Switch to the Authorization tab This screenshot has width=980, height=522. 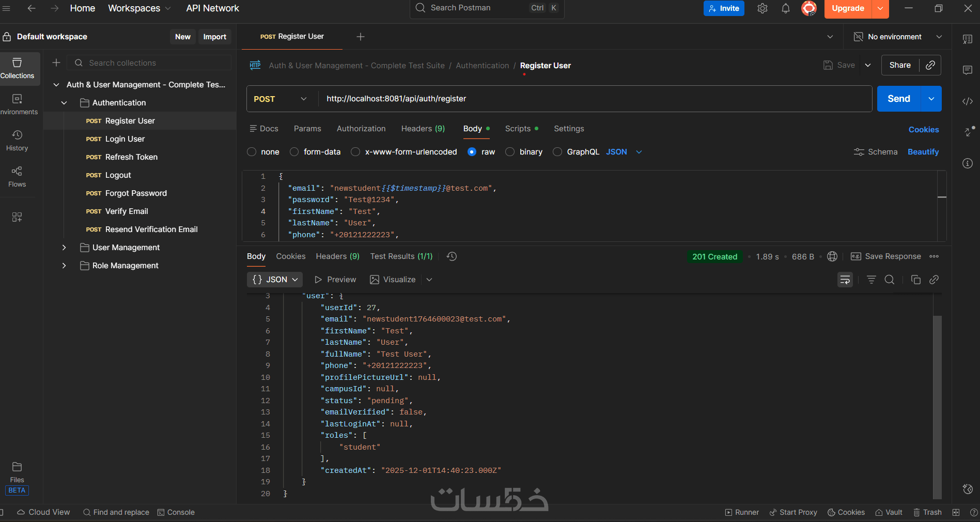(x=361, y=129)
